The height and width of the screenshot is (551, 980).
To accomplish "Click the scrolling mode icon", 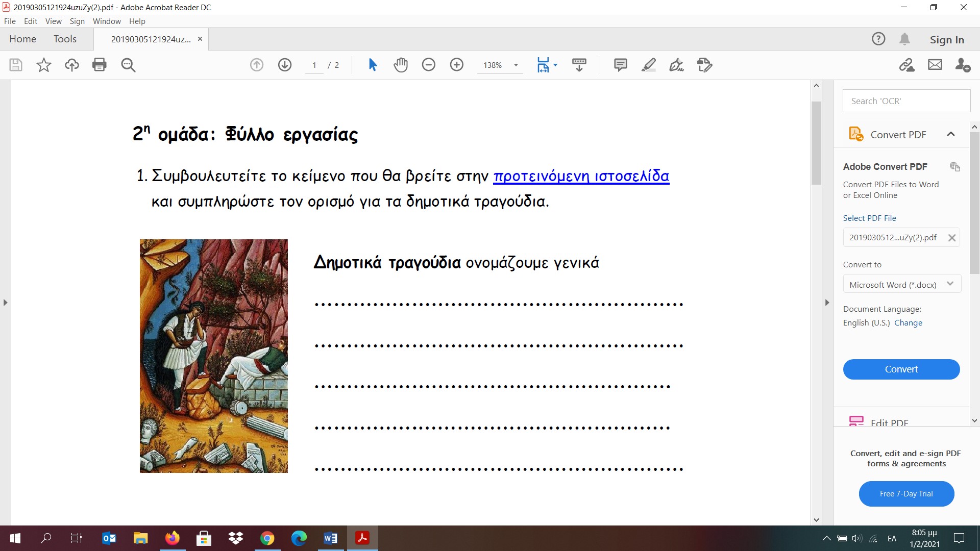I will 579,65.
